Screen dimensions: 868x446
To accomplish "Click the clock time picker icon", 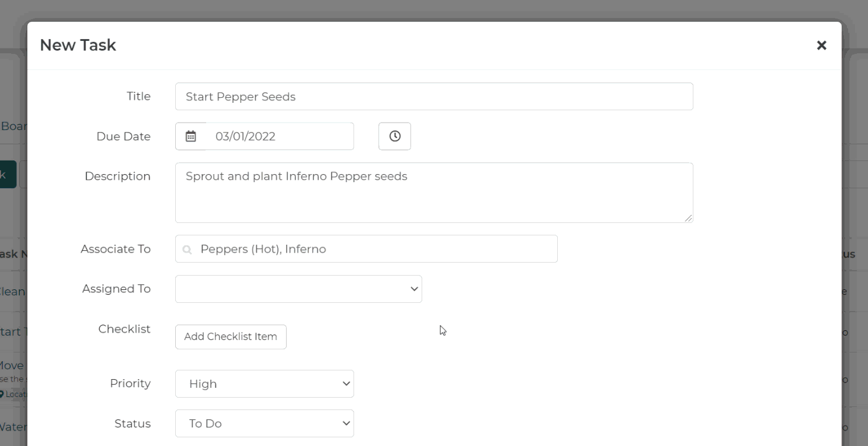I will click(394, 136).
